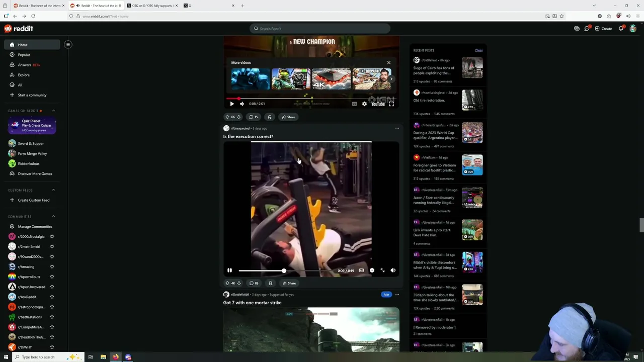Favorite r/2meirl4meirl with its star
This screenshot has height=362, width=644.
tap(52, 247)
